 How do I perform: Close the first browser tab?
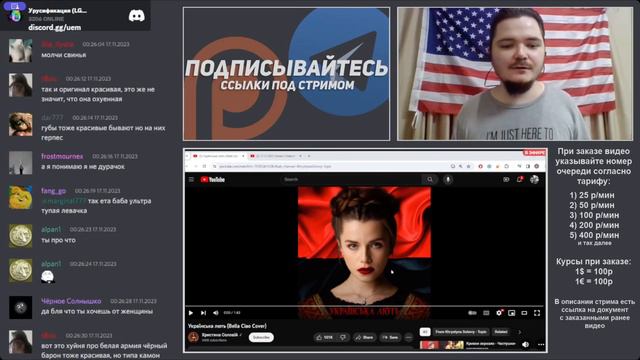(x=243, y=156)
